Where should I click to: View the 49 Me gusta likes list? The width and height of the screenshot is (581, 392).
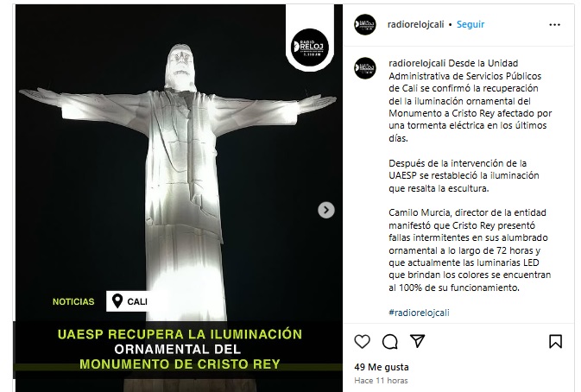point(382,367)
